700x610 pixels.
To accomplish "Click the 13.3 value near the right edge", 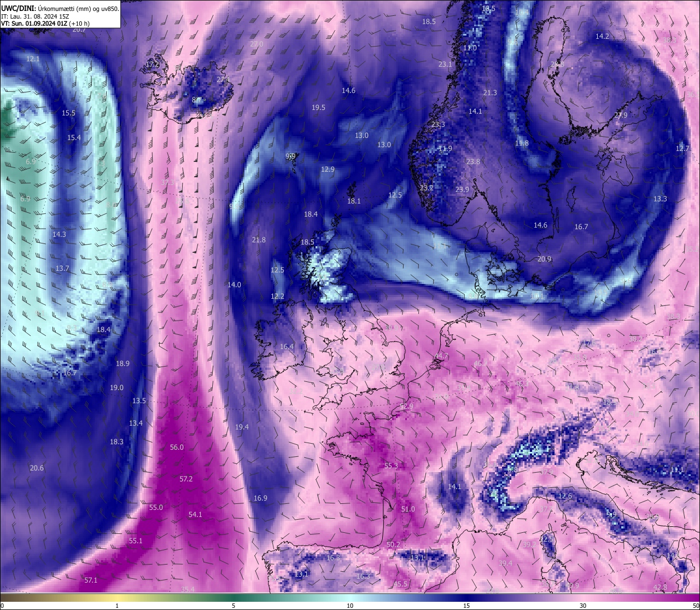I will click(660, 199).
